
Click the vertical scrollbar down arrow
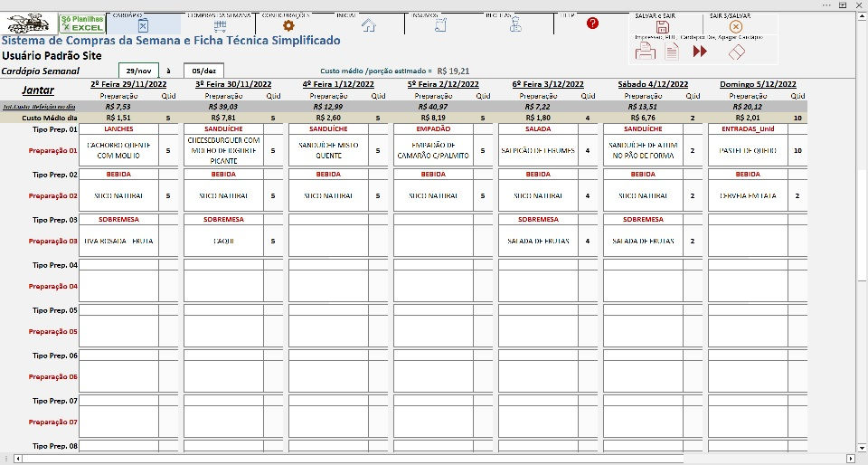coord(863,447)
